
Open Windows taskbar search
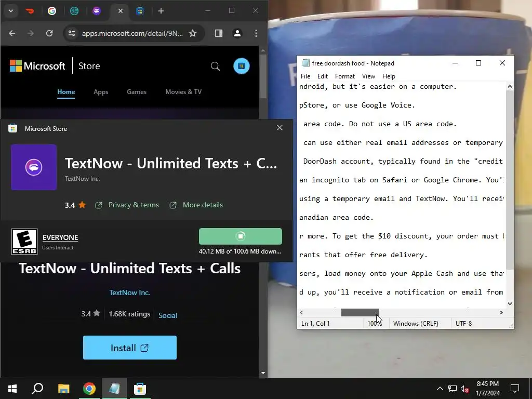click(37, 389)
